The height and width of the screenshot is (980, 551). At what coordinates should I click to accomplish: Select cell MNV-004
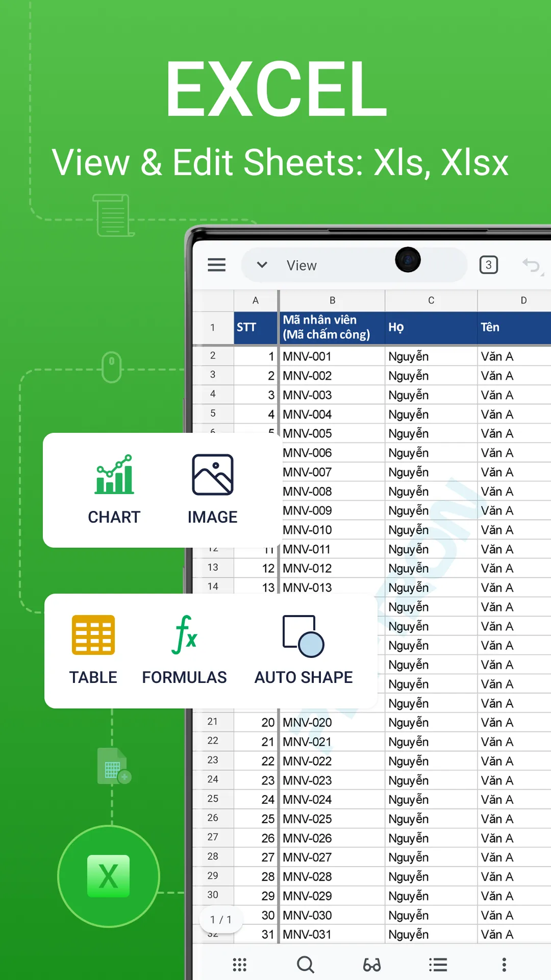click(332, 414)
